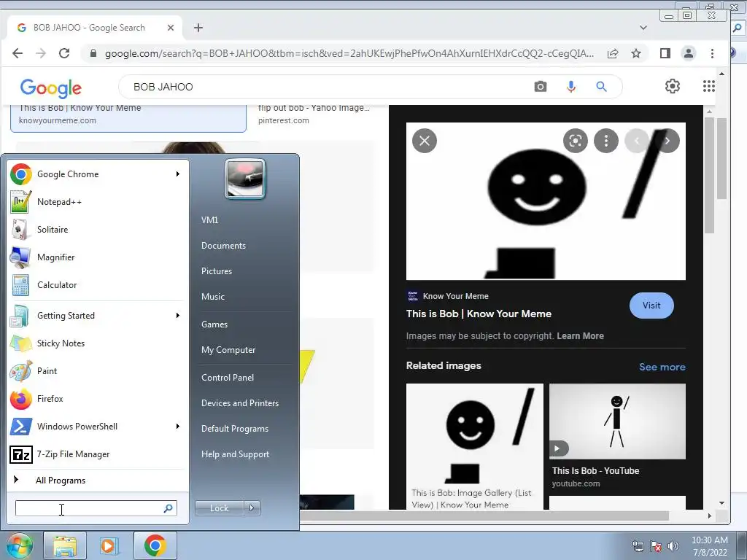
Task: Launch Notepad++ from the Start menu
Action: (x=96, y=202)
